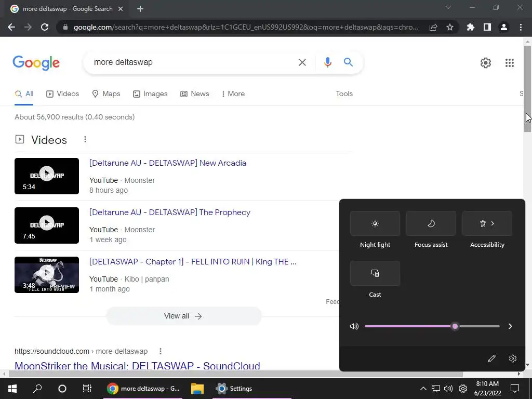This screenshot has width=532, height=399.
Task: Open the New Arcadia video link
Action: (168, 163)
